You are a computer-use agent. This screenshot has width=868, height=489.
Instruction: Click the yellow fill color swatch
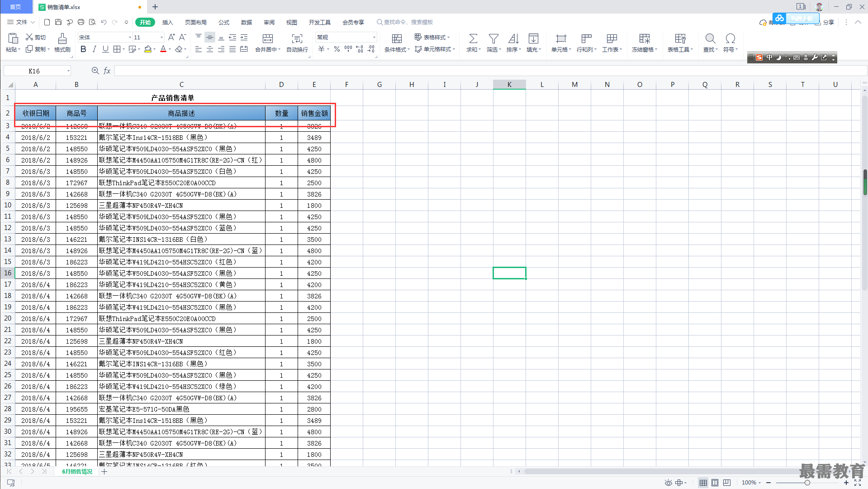(x=147, y=49)
